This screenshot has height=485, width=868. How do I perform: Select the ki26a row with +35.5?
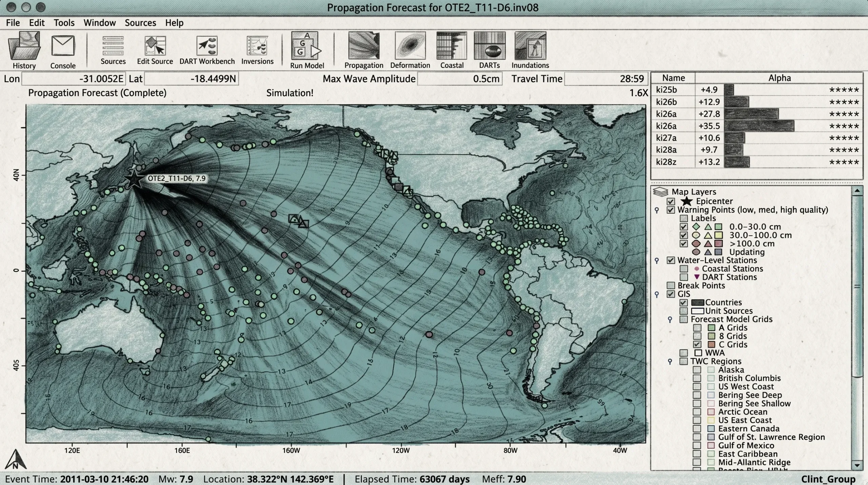(757, 126)
